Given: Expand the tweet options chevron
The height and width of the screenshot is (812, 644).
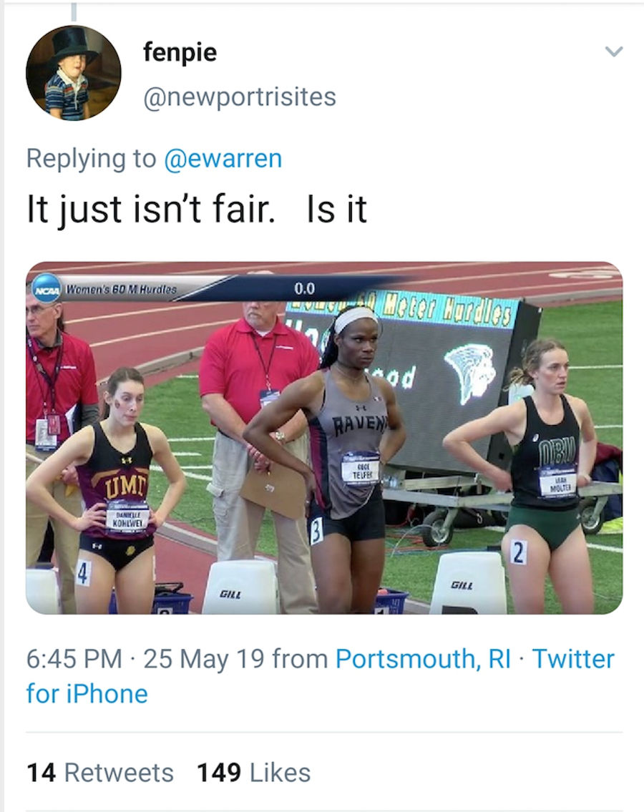Looking at the screenshot, I should (614, 52).
